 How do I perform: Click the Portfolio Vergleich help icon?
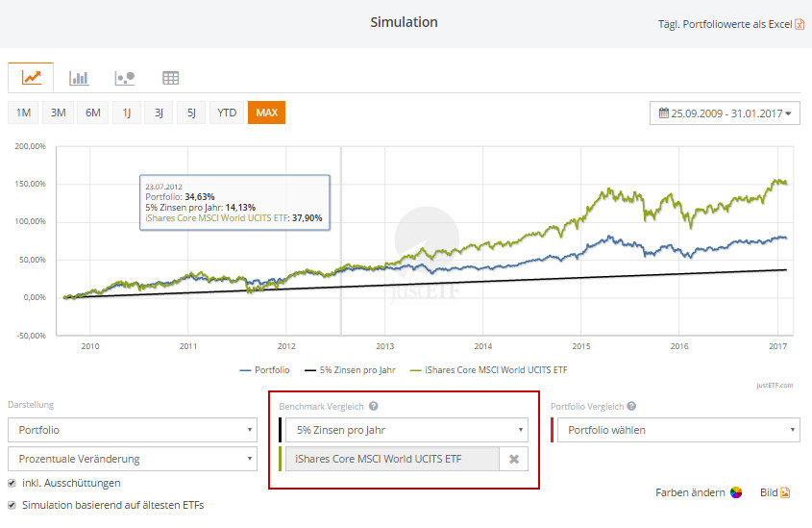[631, 407]
